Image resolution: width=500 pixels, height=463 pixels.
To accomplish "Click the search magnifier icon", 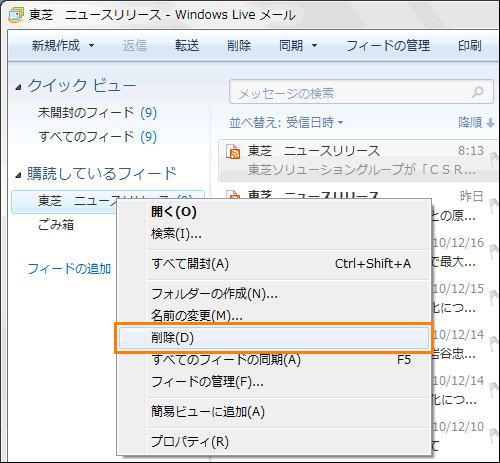I will [x=477, y=92].
